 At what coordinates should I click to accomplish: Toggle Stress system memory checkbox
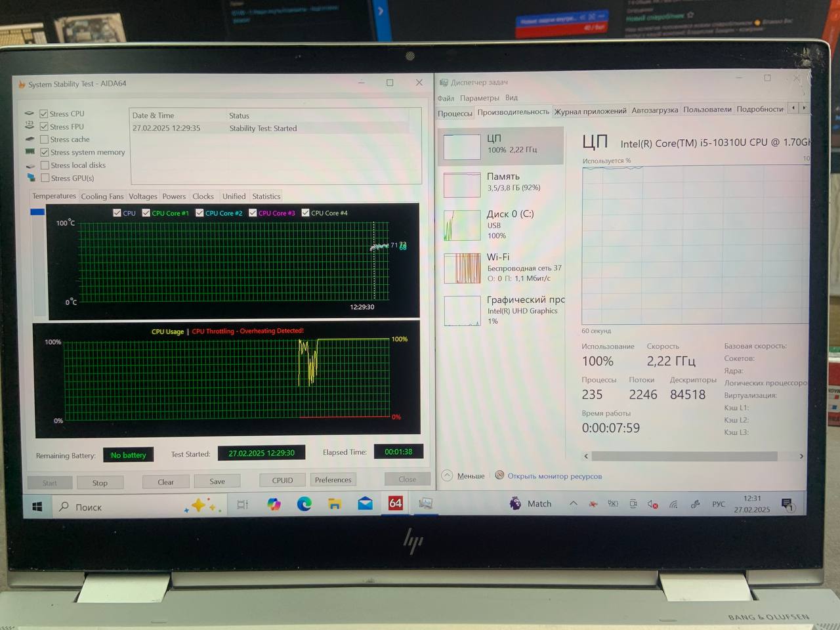[x=45, y=152]
